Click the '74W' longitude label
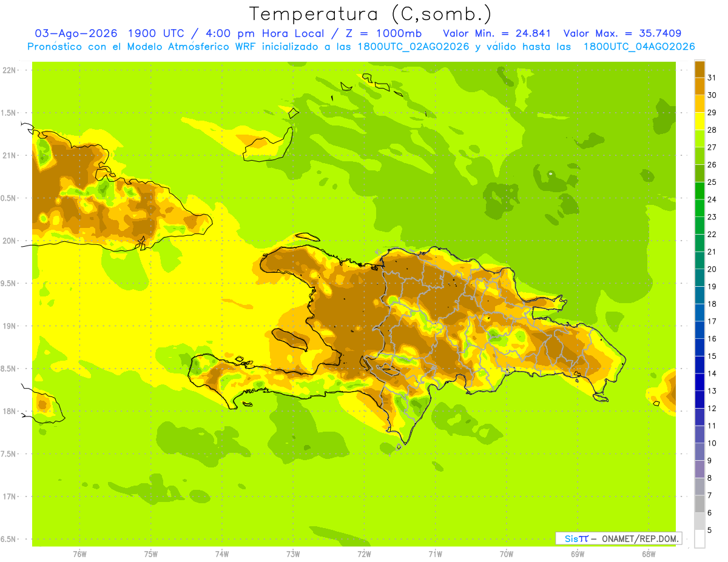 click(222, 554)
